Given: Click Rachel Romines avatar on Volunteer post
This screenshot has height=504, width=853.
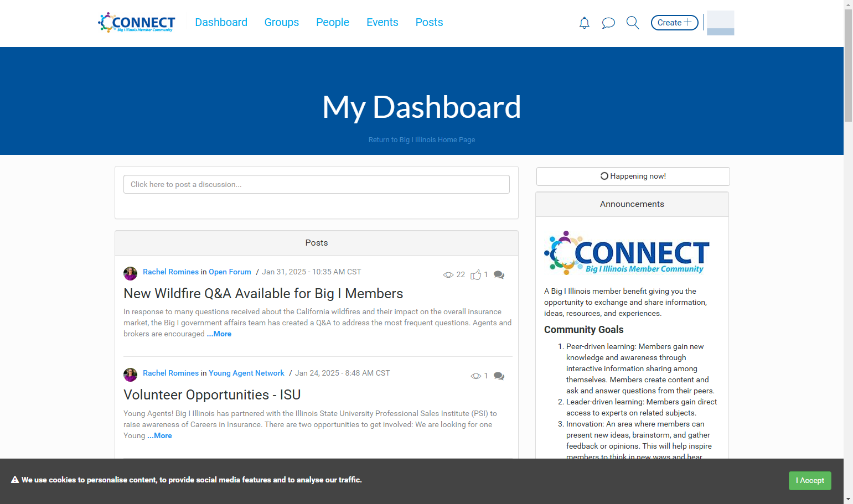Looking at the screenshot, I should pyautogui.click(x=130, y=375).
